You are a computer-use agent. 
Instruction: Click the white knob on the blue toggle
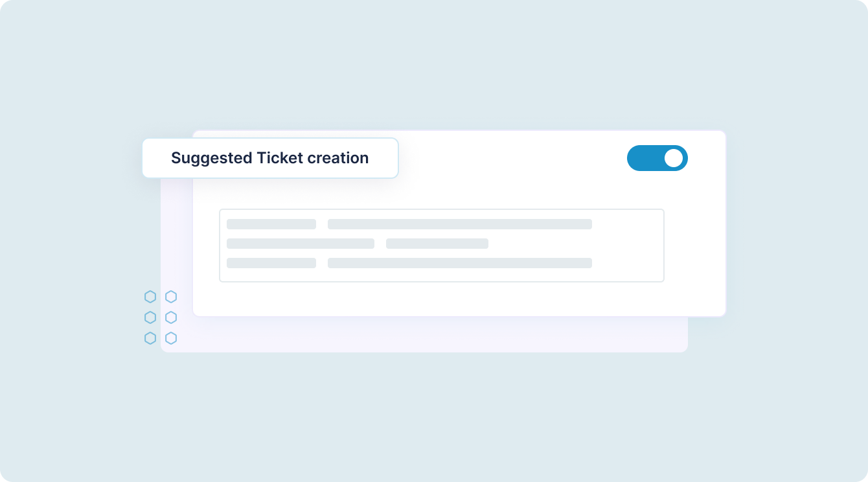coord(674,158)
